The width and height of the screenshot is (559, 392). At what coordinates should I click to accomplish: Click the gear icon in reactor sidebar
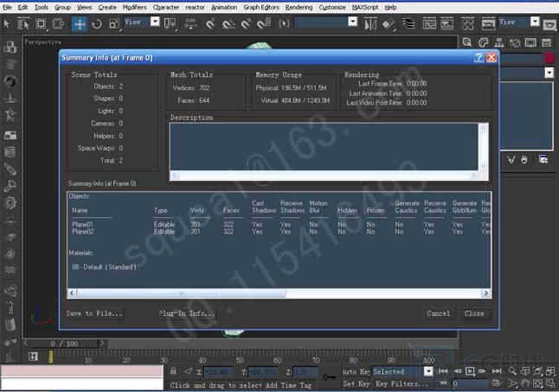[10, 203]
